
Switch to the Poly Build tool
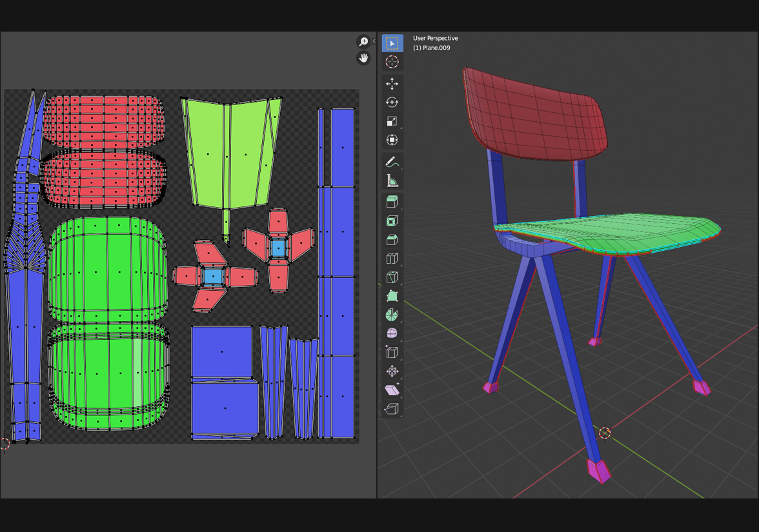392,296
